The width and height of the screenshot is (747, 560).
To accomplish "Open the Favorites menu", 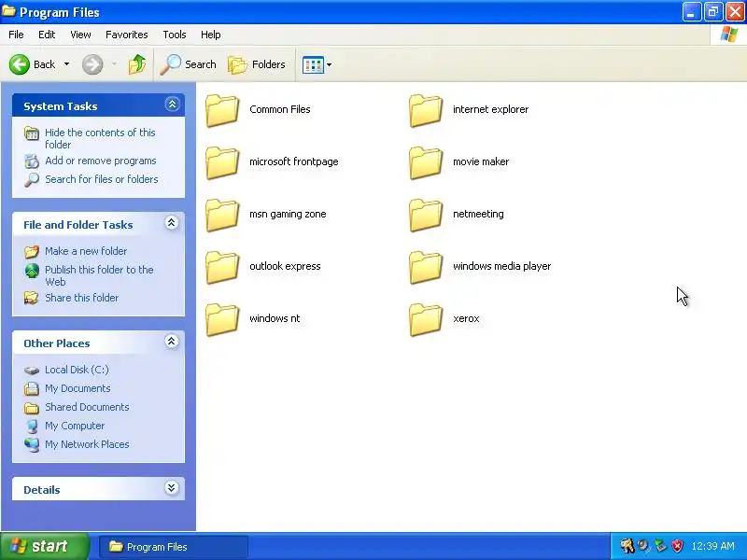I will pos(127,35).
